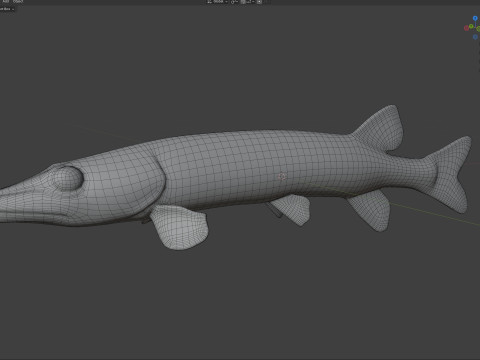
Task: Click the lower blue negative Z gizmo handle
Action: (x=475, y=37)
